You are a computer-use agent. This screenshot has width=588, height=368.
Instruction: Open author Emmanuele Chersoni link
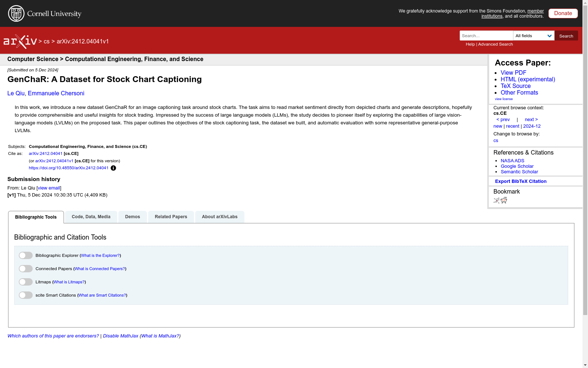pyautogui.click(x=56, y=93)
